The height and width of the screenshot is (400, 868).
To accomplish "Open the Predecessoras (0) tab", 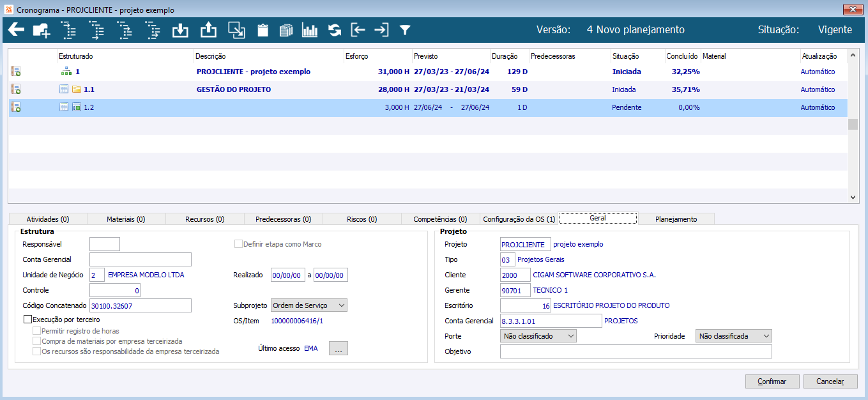I will pos(284,219).
